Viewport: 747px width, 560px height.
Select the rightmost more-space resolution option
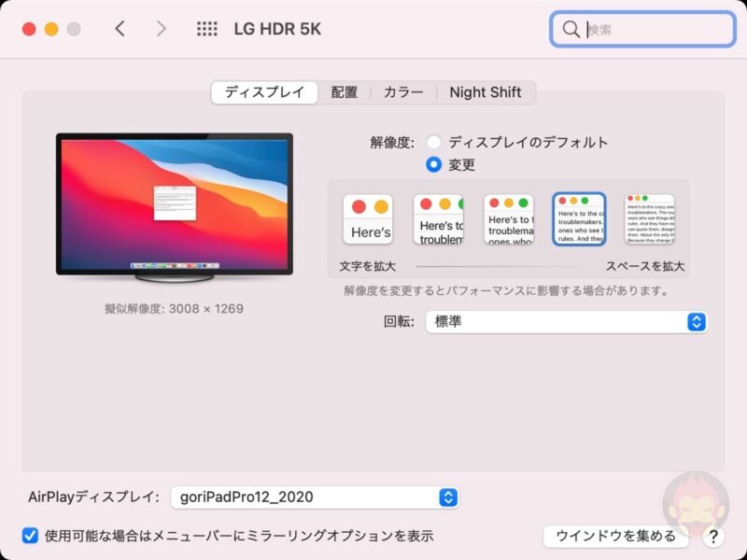tap(651, 217)
